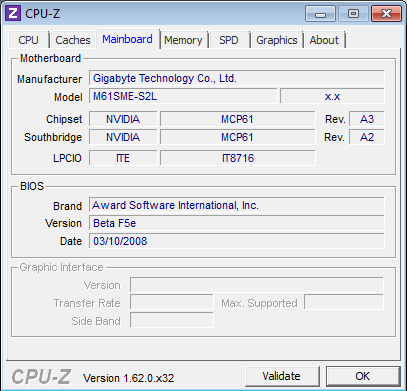Click the Graphic Interface Version field

point(257,285)
